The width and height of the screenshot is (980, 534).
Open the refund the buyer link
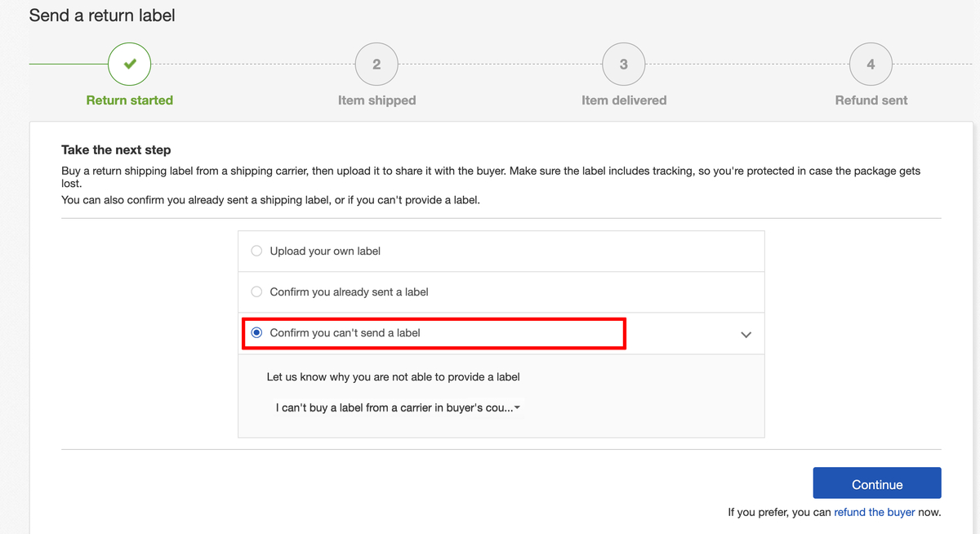click(x=875, y=513)
